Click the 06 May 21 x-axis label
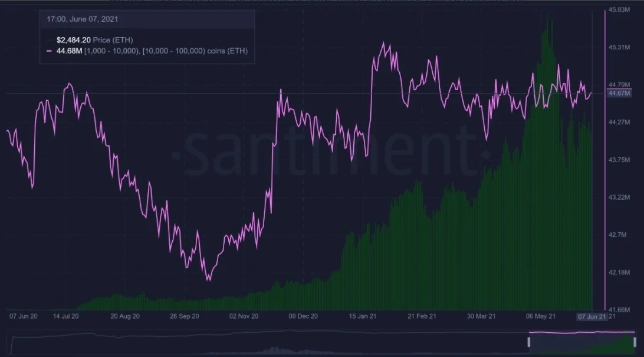Image resolution: width=644 pixels, height=357 pixels. coord(541,316)
